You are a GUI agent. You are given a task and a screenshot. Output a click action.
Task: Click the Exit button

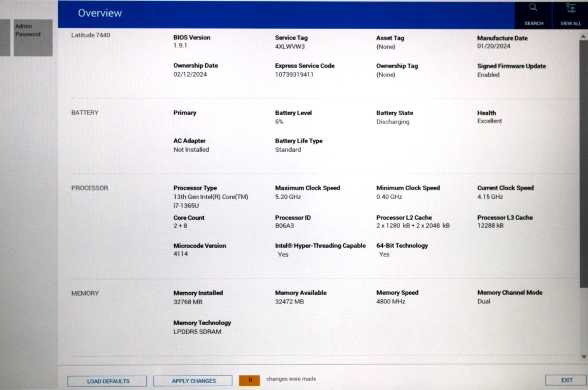[566, 380]
